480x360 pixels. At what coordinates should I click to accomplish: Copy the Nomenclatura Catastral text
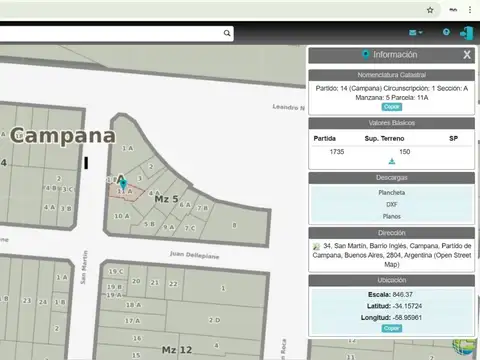pos(392,107)
